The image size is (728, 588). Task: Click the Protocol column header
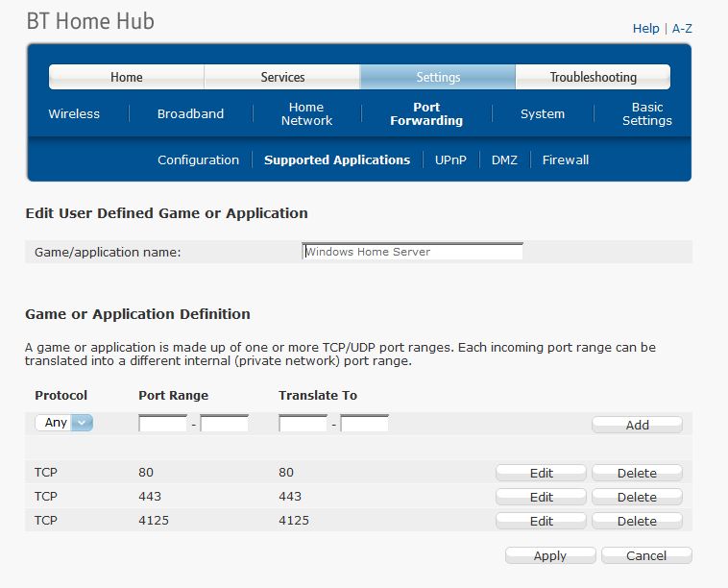[61, 395]
